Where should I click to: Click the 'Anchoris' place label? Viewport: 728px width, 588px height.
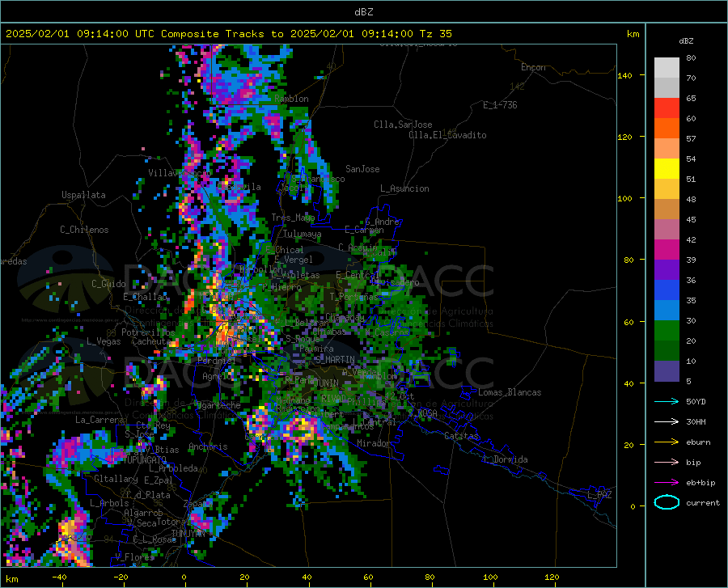[208, 446]
